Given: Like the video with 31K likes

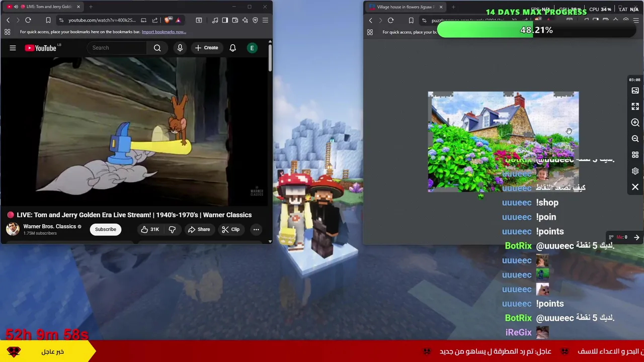Looking at the screenshot, I should pyautogui.click(x=150, y=229).
